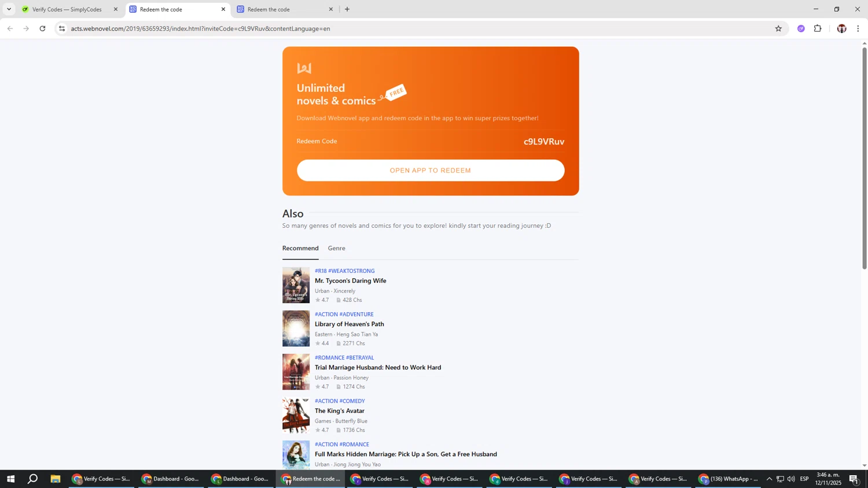
Task: Open the Chrome profile avatar
Action: pyautogui.click(x=841, y=28)
